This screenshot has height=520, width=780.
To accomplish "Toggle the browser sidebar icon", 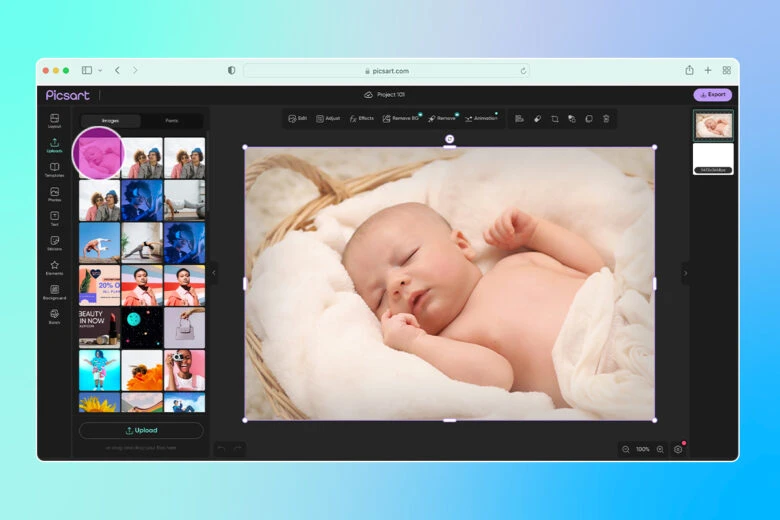I will 87,70.
